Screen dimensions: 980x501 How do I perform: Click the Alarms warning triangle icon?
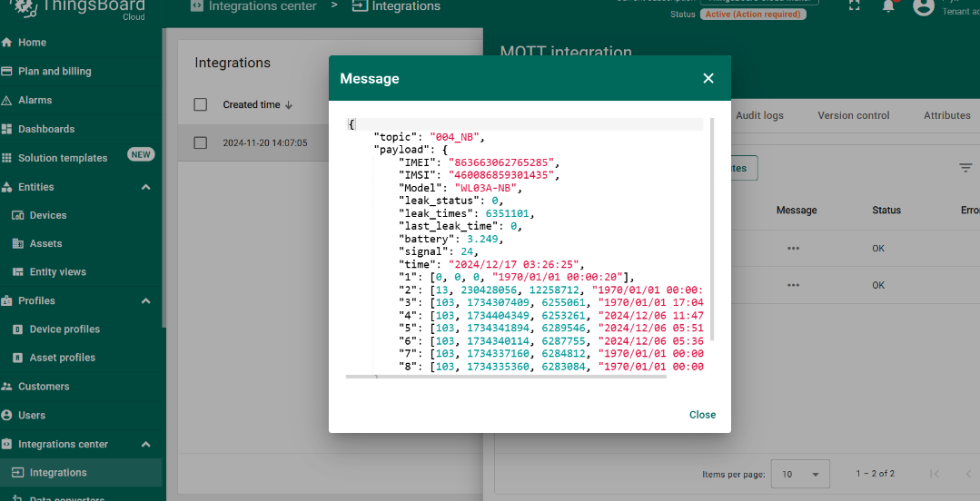[x=7, y=100]
